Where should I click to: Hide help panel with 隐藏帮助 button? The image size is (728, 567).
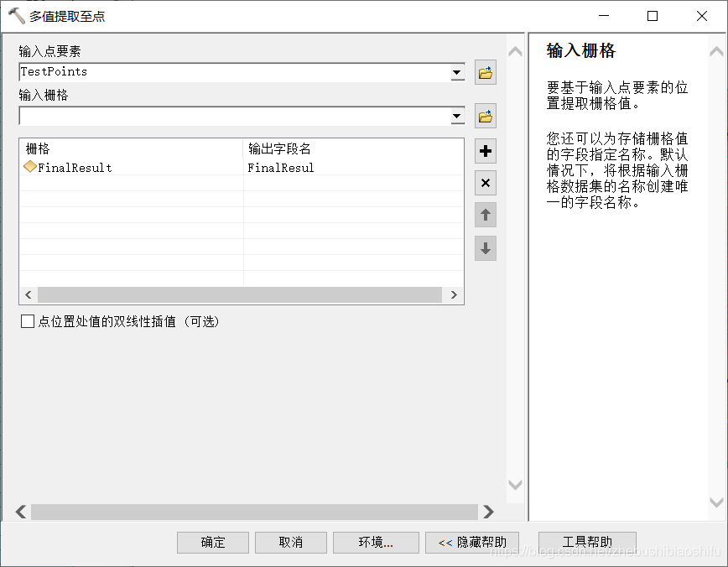click(x=472, y=543)
